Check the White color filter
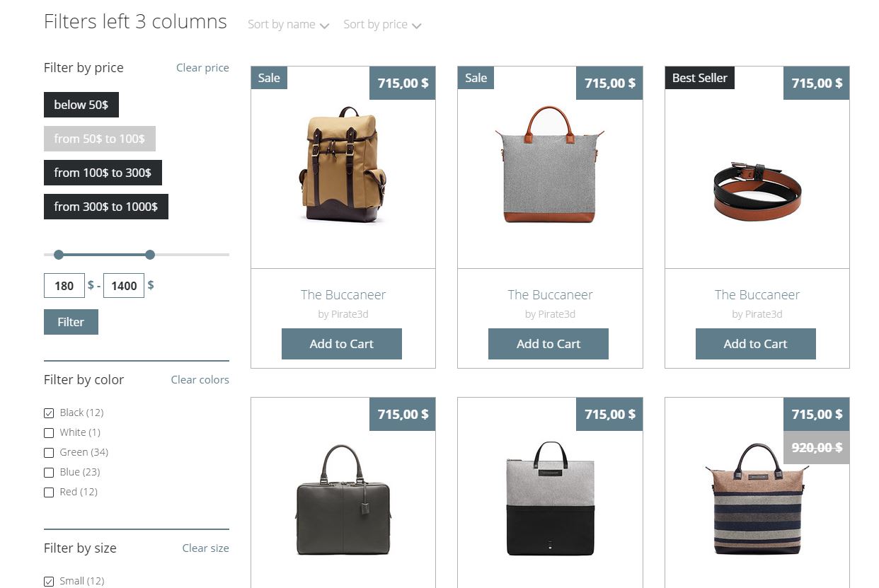879x588 pixels. [x=49, y=433]
